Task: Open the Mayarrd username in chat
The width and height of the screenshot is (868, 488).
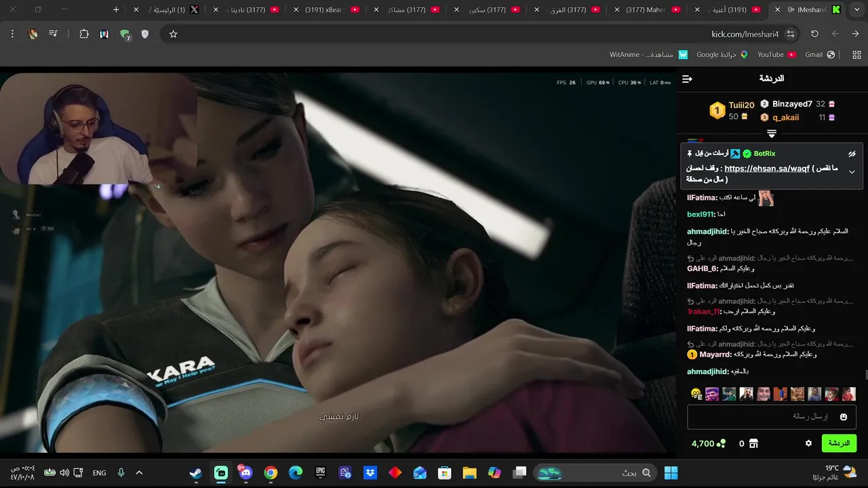Action: (715, 354)
